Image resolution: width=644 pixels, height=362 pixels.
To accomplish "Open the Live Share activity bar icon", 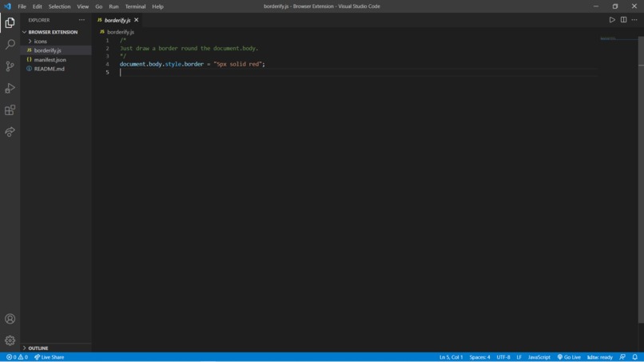I will click(x=10, y=132).
